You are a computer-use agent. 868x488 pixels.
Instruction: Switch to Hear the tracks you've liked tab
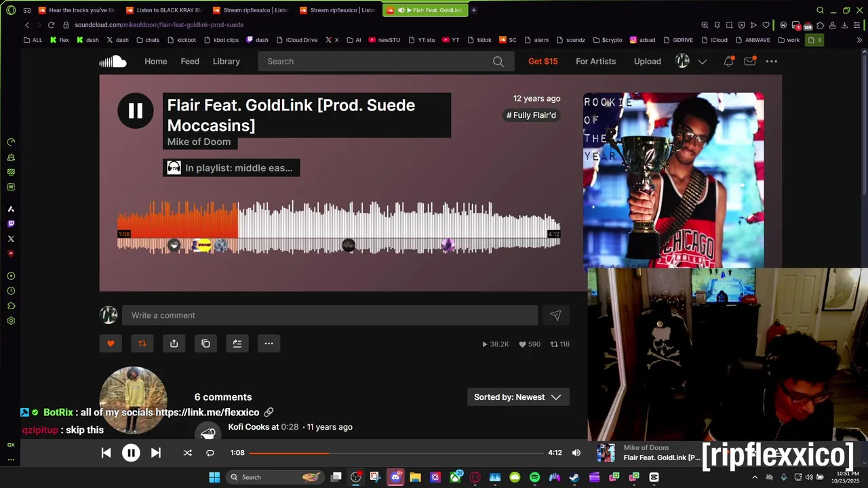77,10
